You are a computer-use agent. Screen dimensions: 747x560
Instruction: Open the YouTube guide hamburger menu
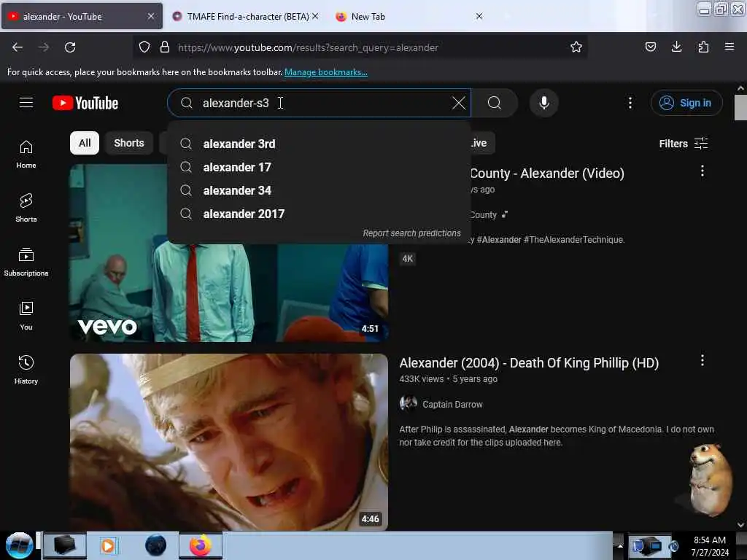point(26,103)
